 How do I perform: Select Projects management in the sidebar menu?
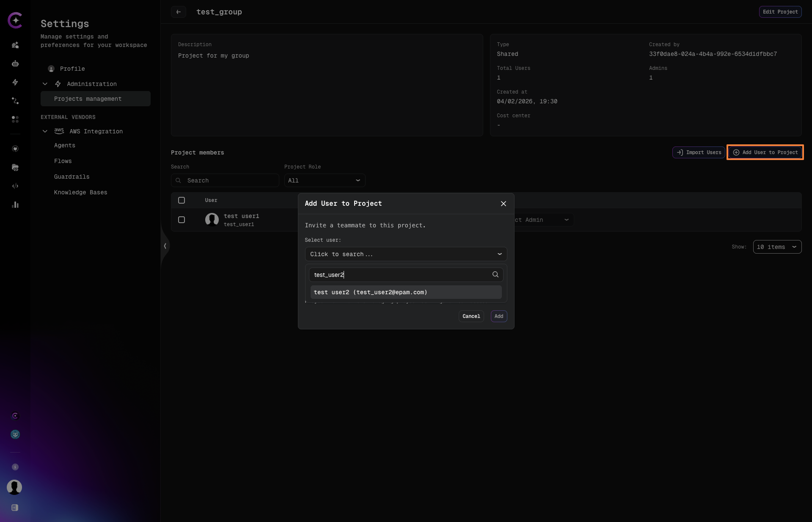[88, 99]
